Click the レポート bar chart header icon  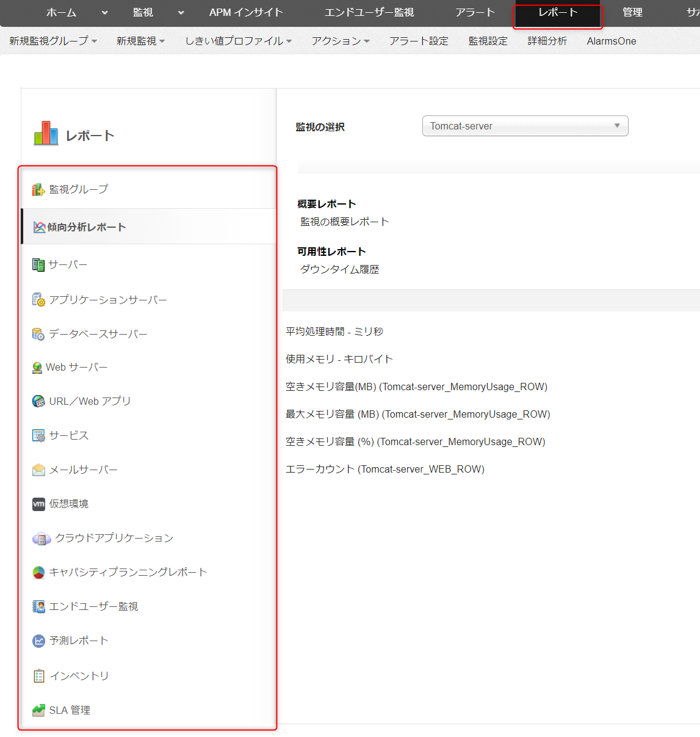tap(46, 133)
